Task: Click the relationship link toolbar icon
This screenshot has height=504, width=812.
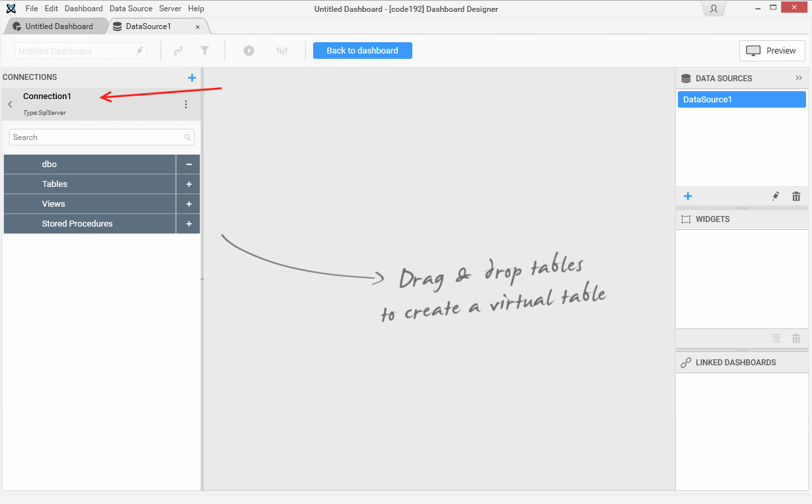Action: pos(178,51)
